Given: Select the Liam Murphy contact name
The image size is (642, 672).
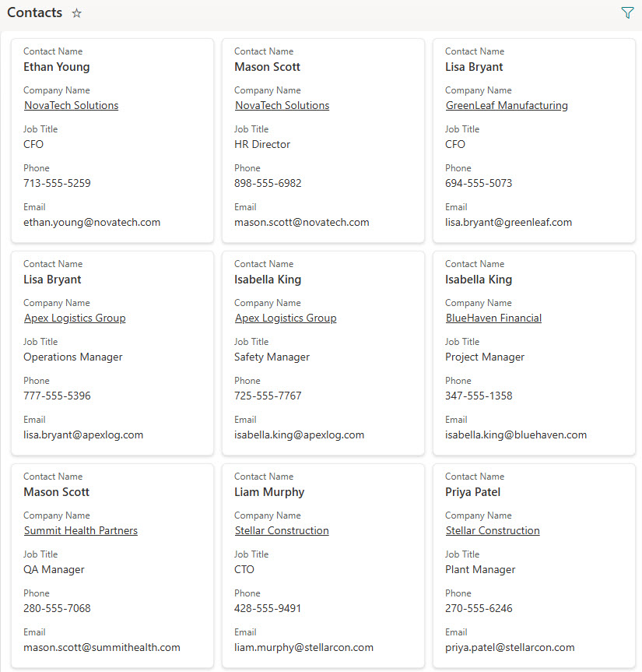Looking at the screenshot, I should pos(269,492).
